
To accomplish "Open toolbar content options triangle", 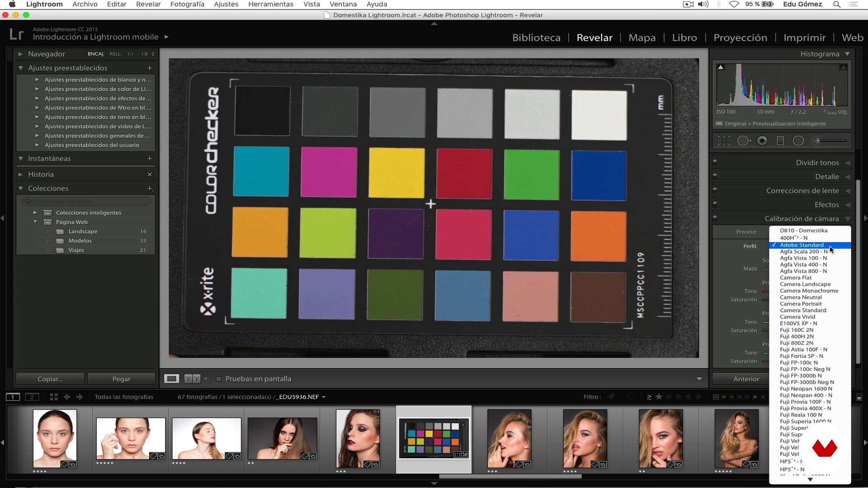I will [699, 379].
